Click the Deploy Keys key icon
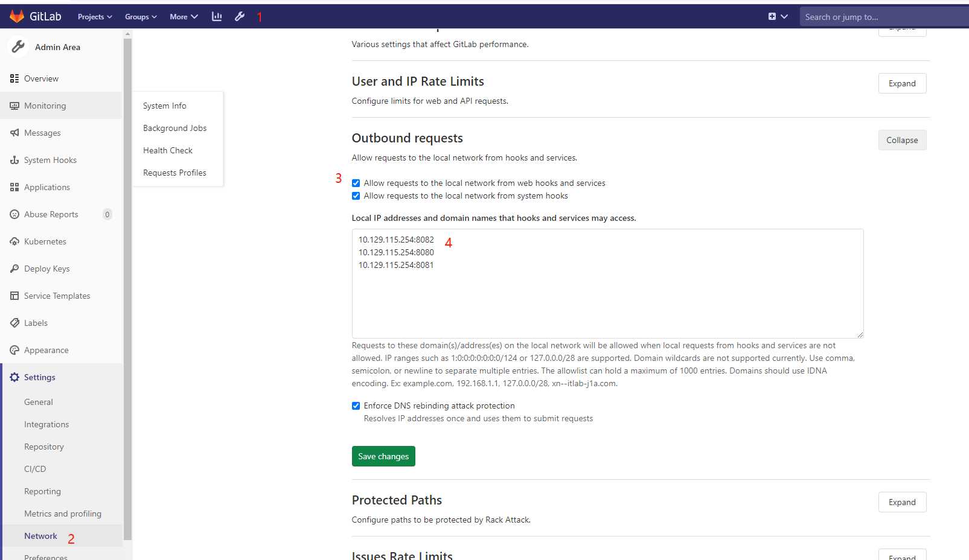 coord(14,269)
